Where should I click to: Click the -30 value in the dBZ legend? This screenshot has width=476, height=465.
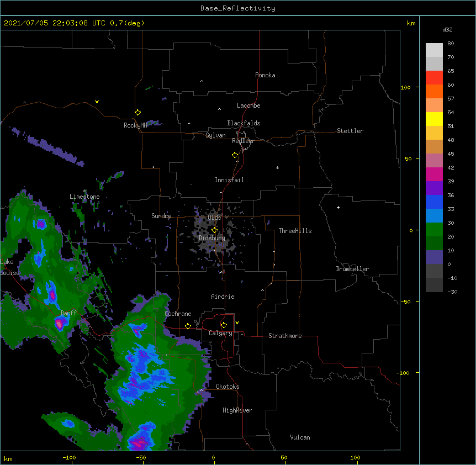pyautogui.click(x=452, y=292)
